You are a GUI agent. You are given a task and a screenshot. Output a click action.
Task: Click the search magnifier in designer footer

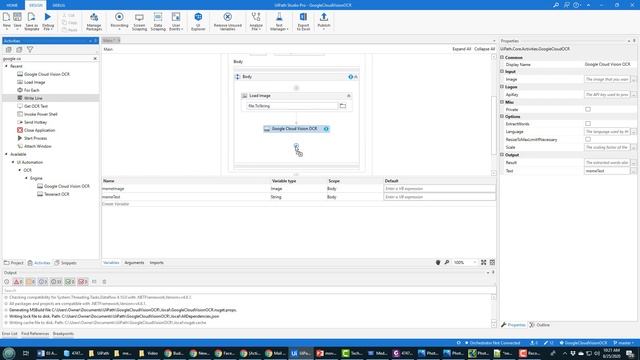447,262
